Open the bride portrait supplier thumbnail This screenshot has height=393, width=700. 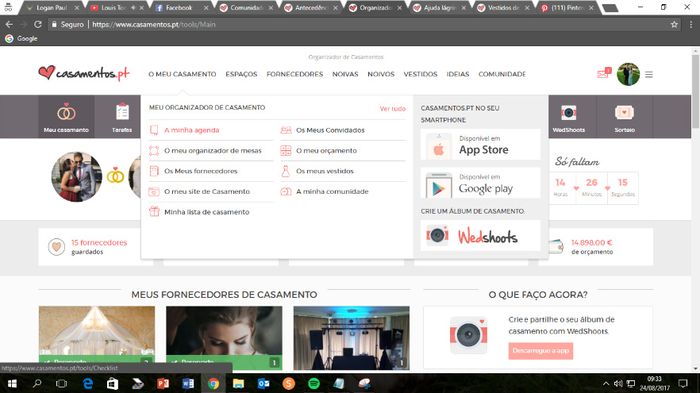[224, 338]
